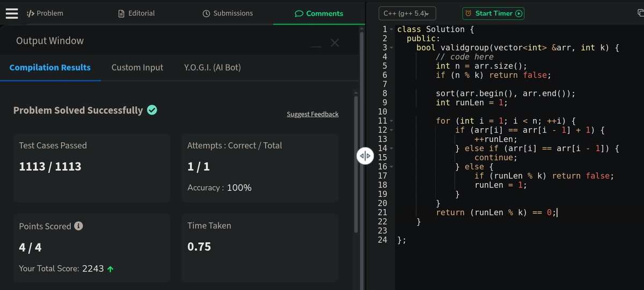Open the Editorial tab
This screenshot has height=290, width=644.
pyautogui.click(x=136, y=13)
